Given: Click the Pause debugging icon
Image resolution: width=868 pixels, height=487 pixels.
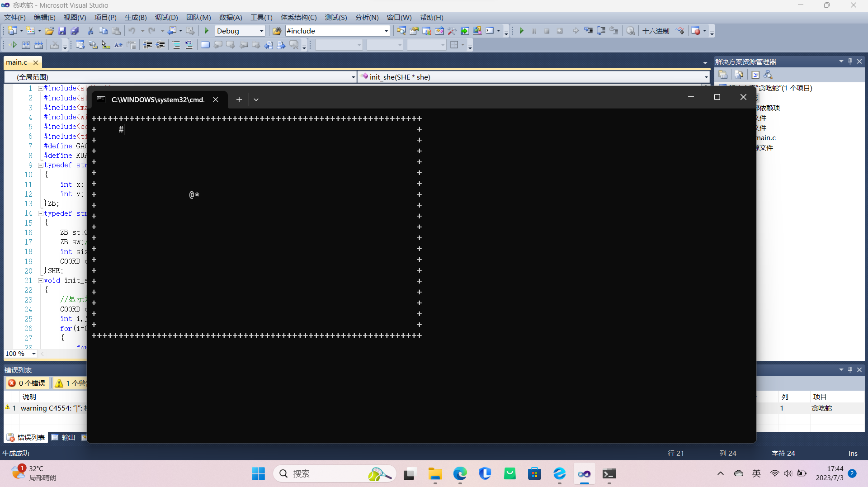Looking at the screenshot, I should tap(534, 31).
